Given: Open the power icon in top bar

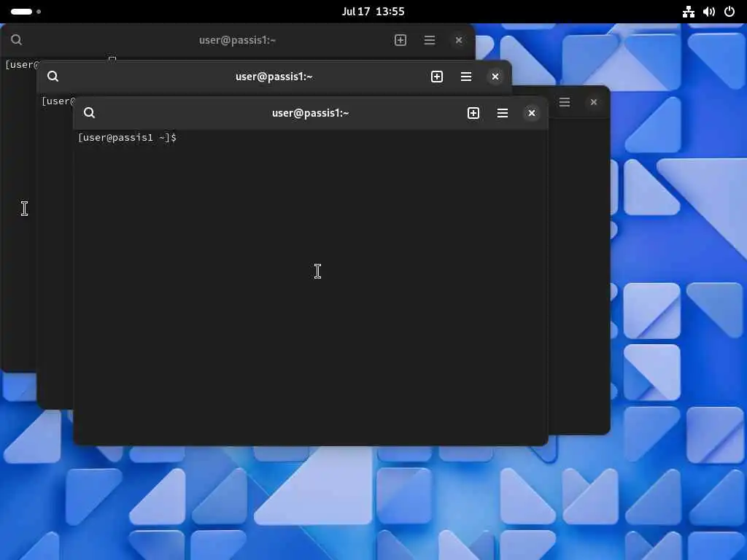Looking at the screenshot, I should (729, 12).
